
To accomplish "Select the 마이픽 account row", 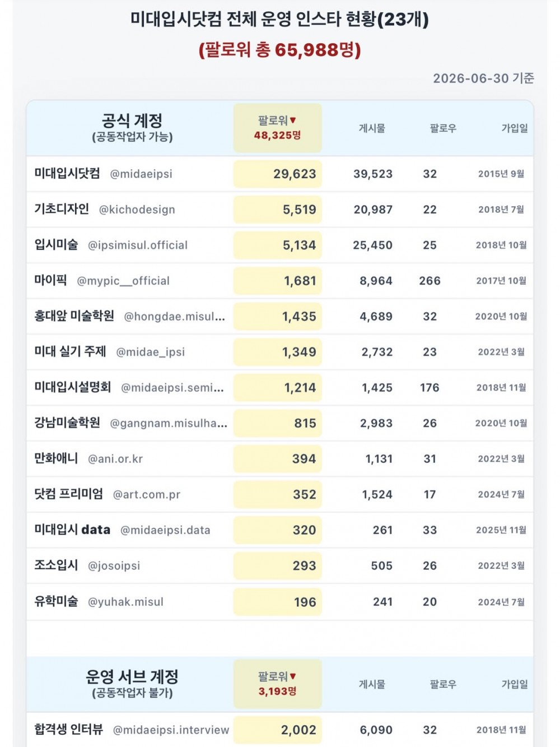I will point(280,281).
